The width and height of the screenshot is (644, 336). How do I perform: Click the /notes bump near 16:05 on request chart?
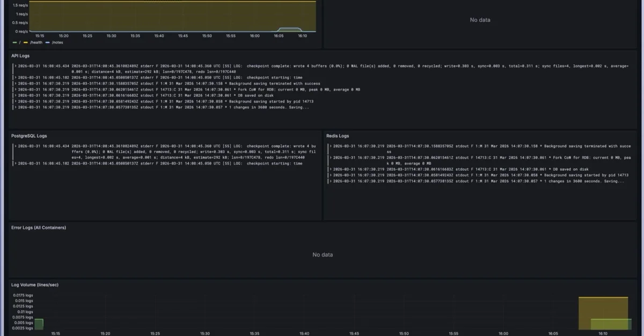[x=290, y=29]
